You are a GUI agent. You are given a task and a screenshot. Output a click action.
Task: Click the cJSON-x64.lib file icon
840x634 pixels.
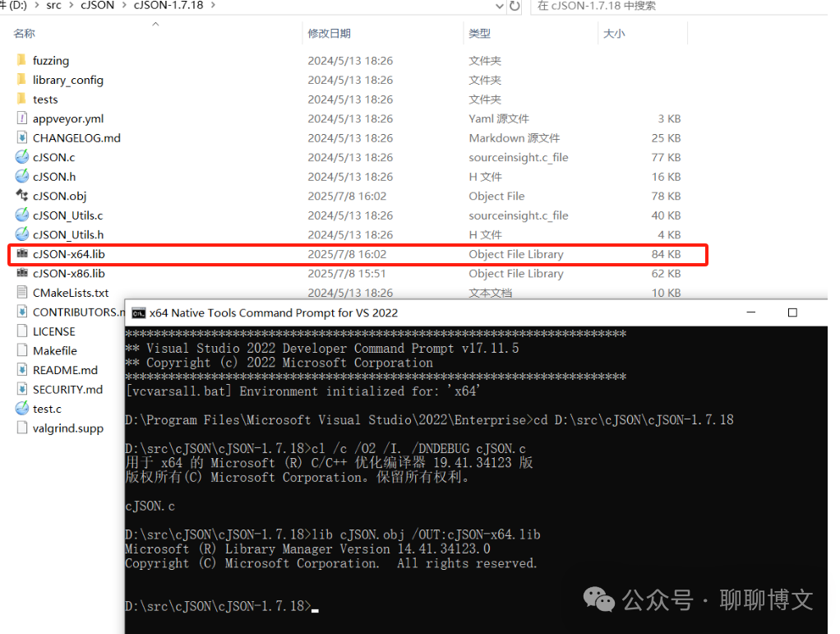(x=22, y=253)
